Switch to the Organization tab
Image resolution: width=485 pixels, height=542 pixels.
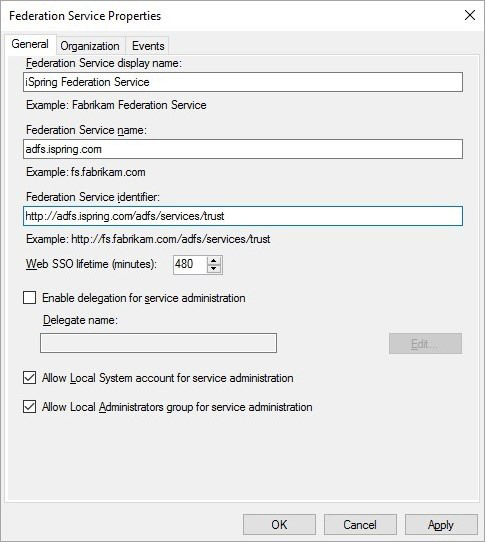(x=90, y=46)
